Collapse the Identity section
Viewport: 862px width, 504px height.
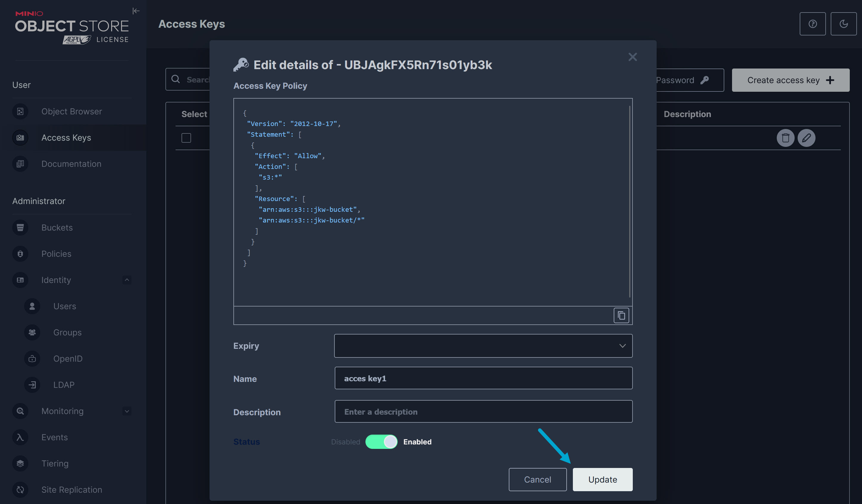point(127,280)
